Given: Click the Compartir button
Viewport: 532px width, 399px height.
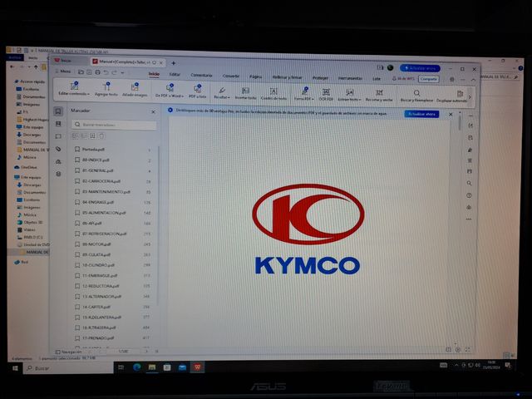Looking at the screenshot, I should tap(429, 79).
